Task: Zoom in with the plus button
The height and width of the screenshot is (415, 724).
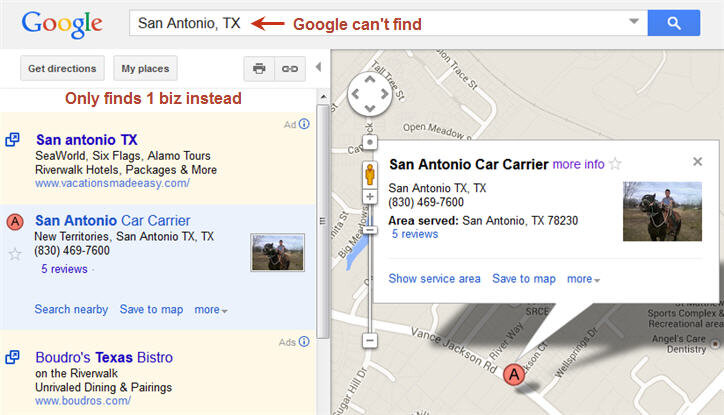Action: point(369,197)
